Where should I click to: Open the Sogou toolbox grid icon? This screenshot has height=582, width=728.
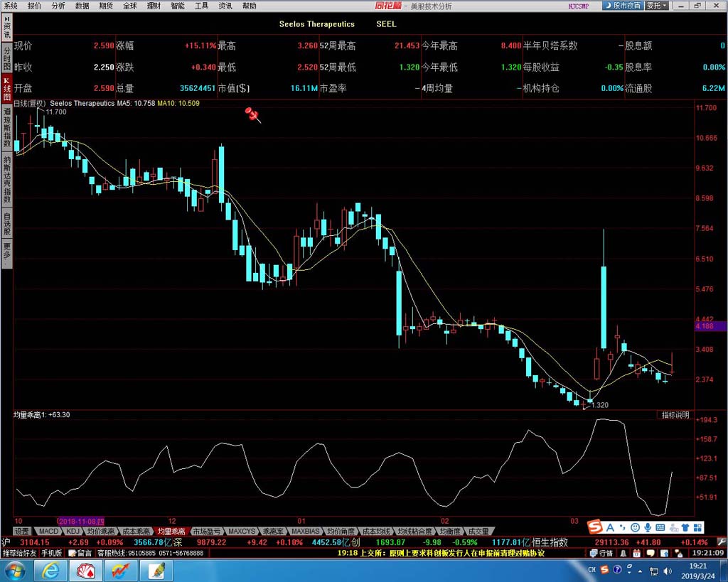(x=698, y=528)
